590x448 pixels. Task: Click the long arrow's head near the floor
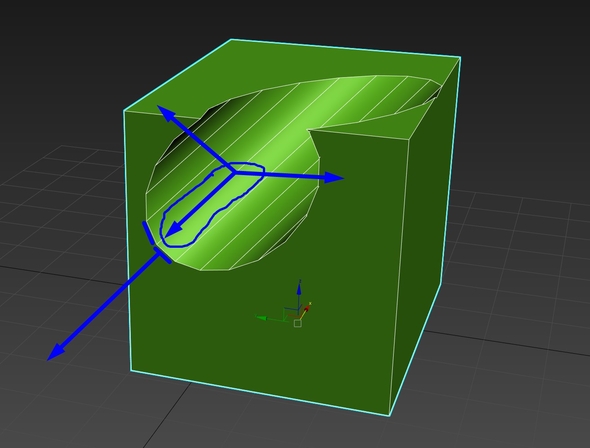coord(57,352)
